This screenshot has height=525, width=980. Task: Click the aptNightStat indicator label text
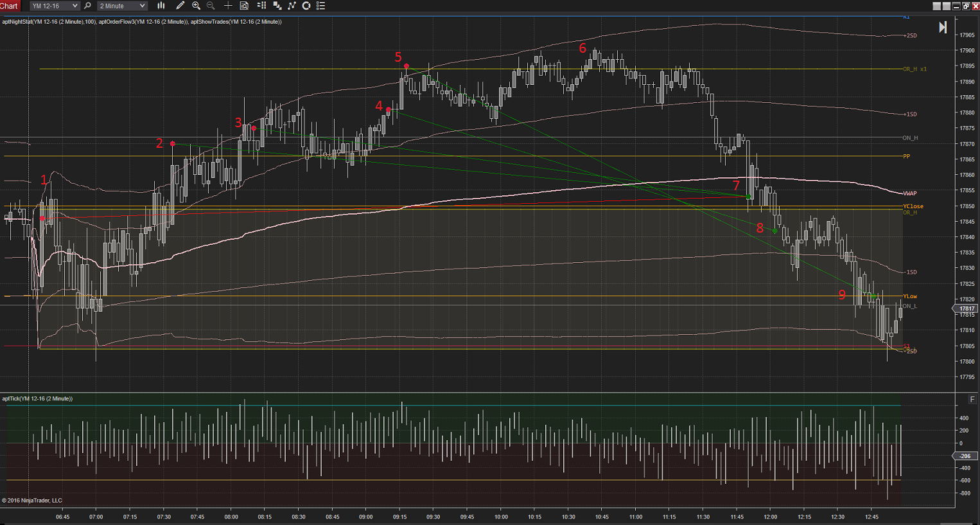pos(49,22)
